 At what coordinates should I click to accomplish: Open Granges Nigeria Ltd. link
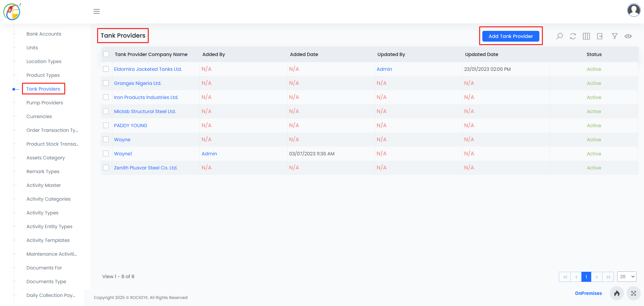pyautogui.click(x=138, y=83)
